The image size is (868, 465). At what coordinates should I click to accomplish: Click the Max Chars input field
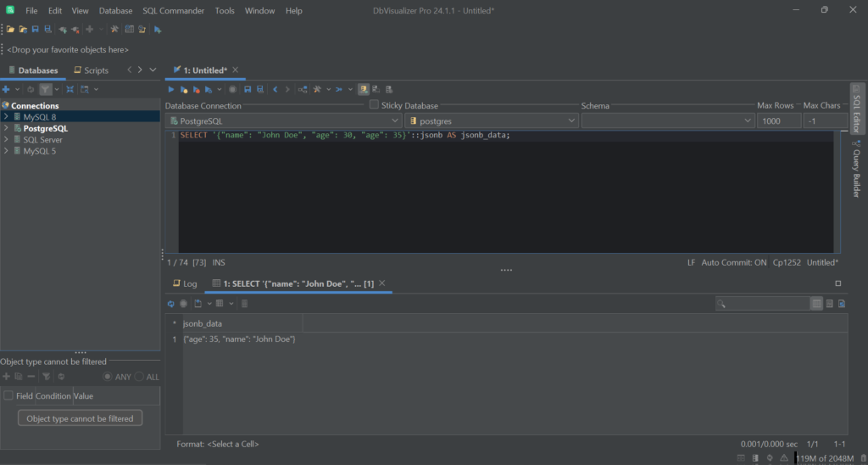[x=826, y=120]
